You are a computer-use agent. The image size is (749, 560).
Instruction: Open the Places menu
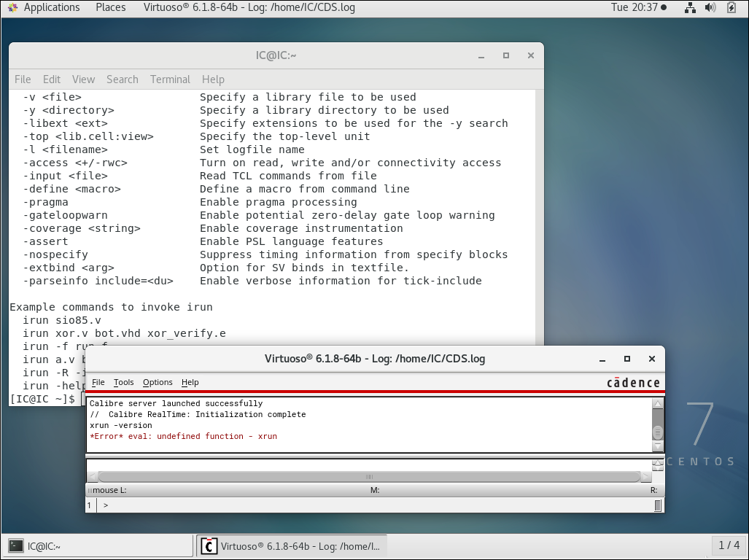click(110, 7)
